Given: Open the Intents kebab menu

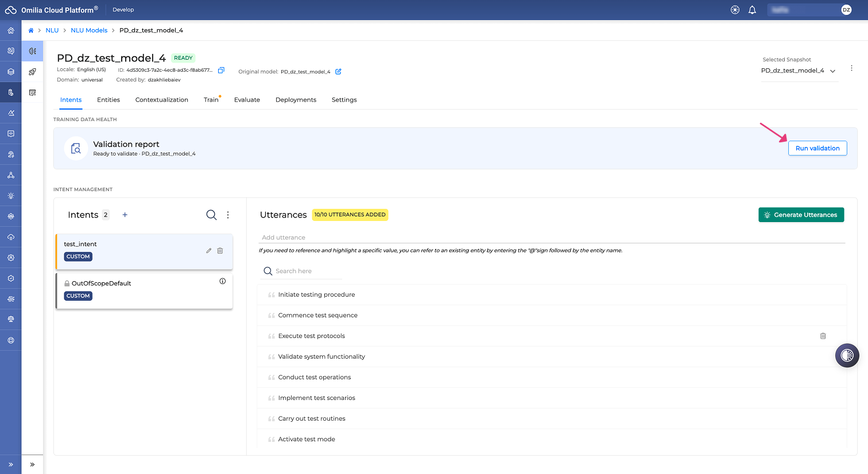Looking at the screenshot, I should pyautogui.click(x=228, y=215).
